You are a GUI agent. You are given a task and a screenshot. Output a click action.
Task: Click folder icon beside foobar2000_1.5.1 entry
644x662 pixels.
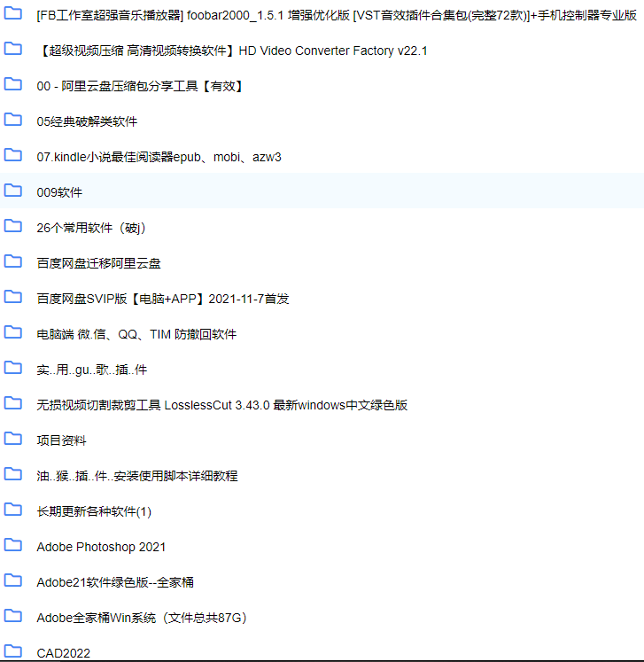click(x=12, y=13)
